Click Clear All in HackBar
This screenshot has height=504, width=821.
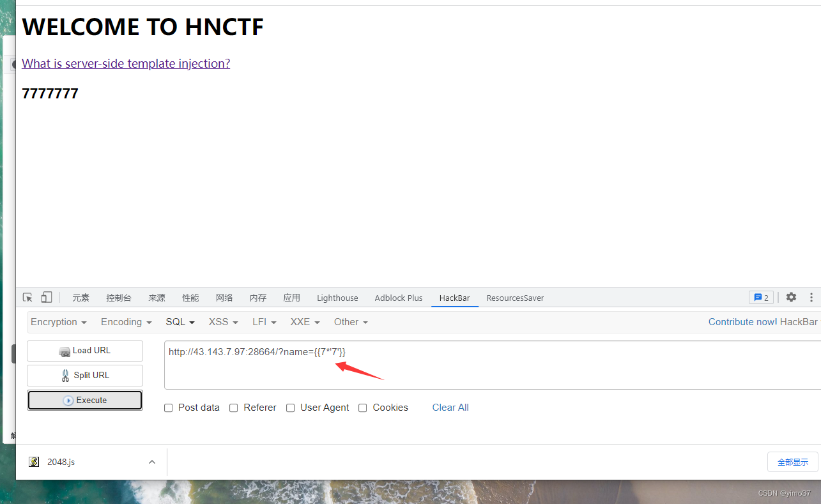pos(450,408)
